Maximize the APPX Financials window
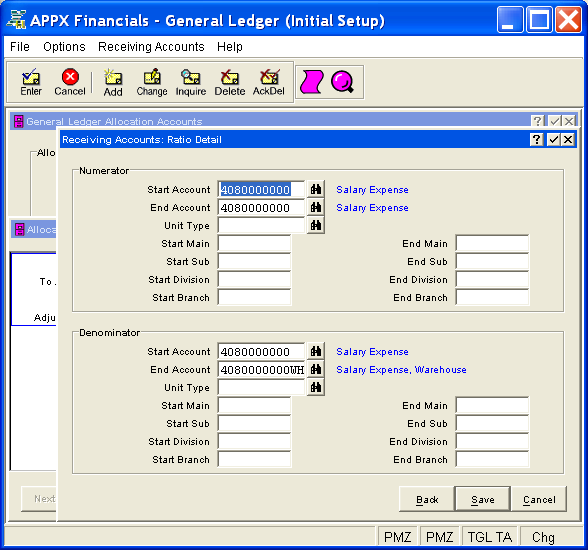The height and width of the screenshot is (550, 588). (x=539, y=19)
